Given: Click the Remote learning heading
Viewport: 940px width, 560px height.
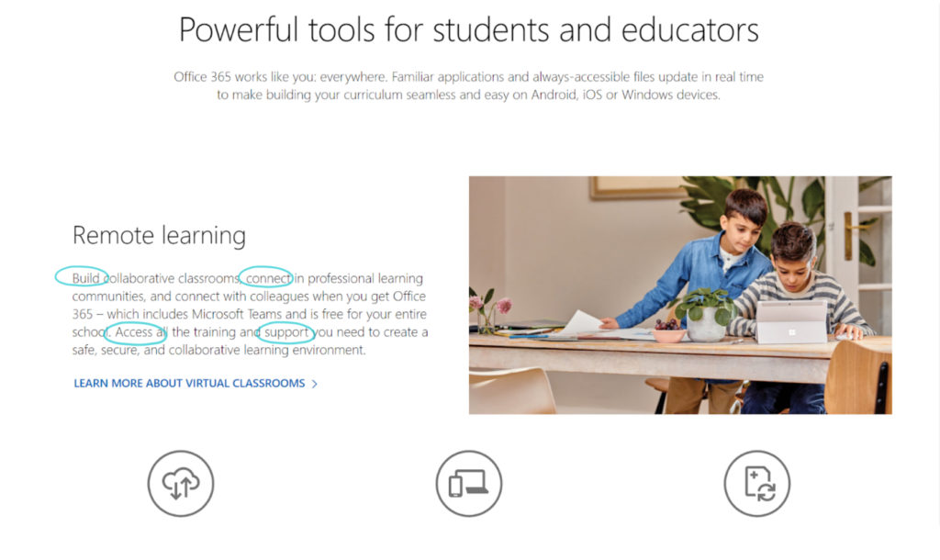Looking at the screenshot, I should tap(159, 236).
